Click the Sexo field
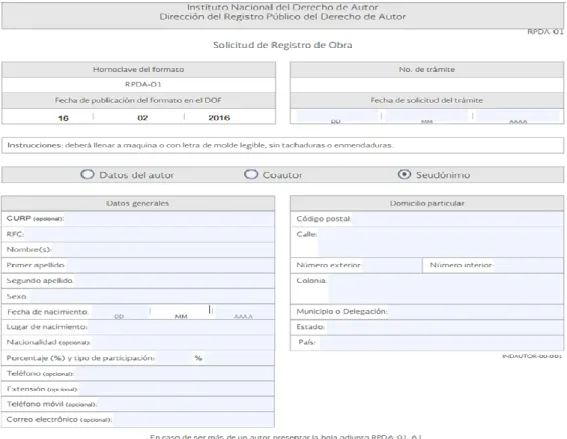 tap(152, 297)
